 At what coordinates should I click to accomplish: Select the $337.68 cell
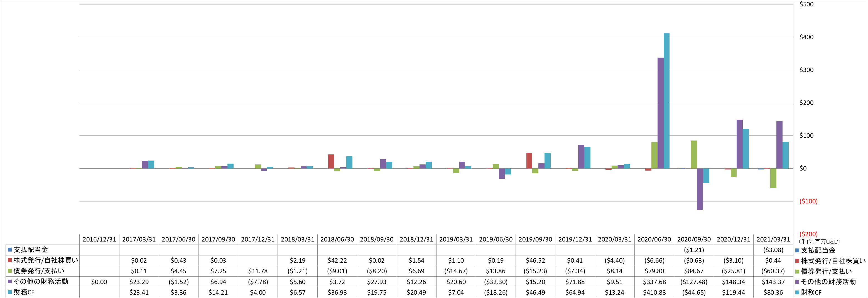(x=654, y=282)
